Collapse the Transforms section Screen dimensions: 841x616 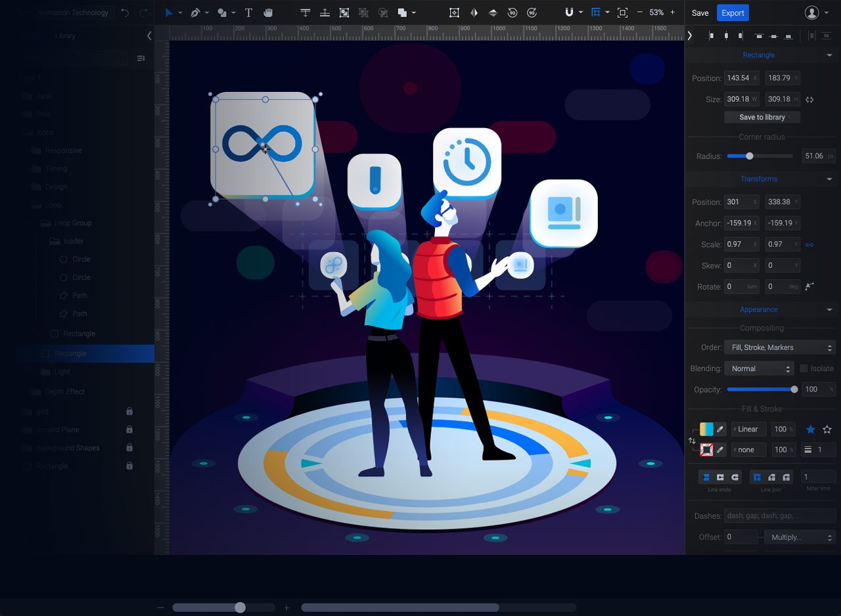[x=829, y=179]
